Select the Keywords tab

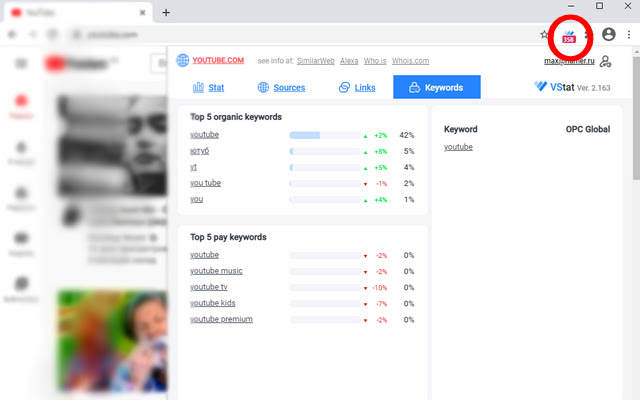pos(437,87)
